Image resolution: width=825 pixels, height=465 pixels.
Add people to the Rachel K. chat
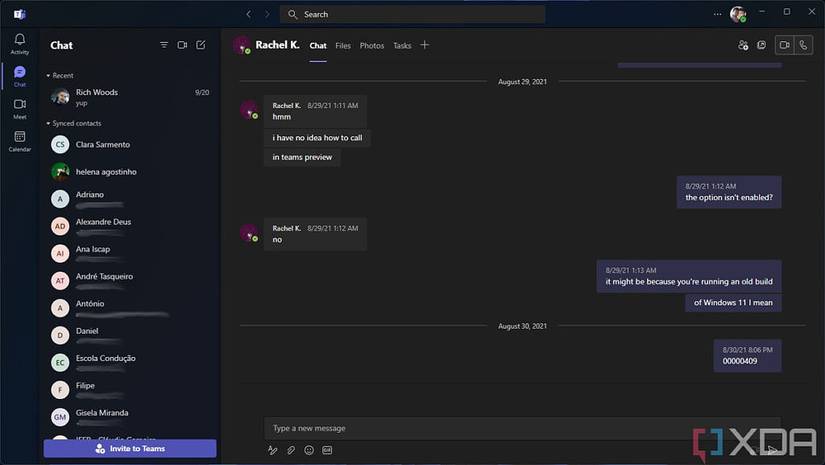pyautogui.click(x=743, y=45)
